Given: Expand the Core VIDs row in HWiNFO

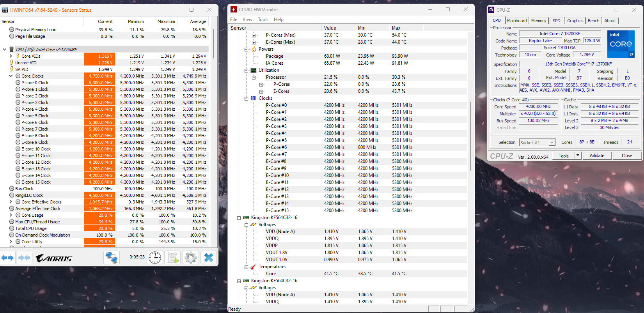Looking at the screenshot, I should [x=11, y=56].
